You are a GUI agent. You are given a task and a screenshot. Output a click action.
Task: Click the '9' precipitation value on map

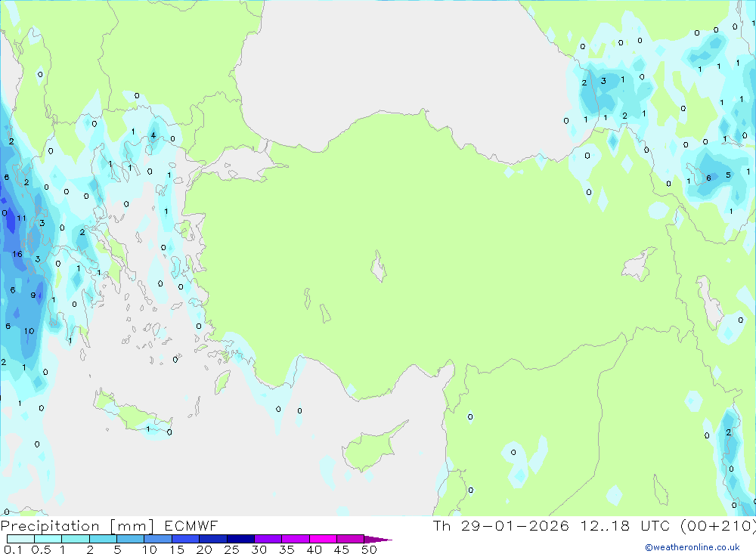33,295
